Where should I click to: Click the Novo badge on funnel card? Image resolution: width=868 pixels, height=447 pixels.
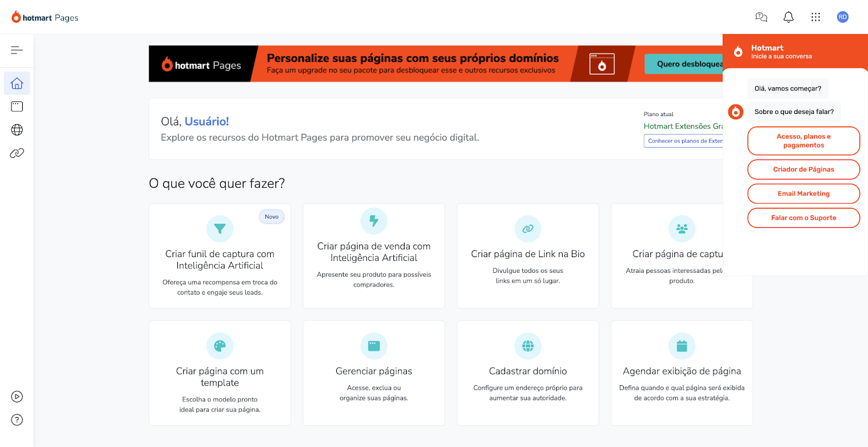272,216
